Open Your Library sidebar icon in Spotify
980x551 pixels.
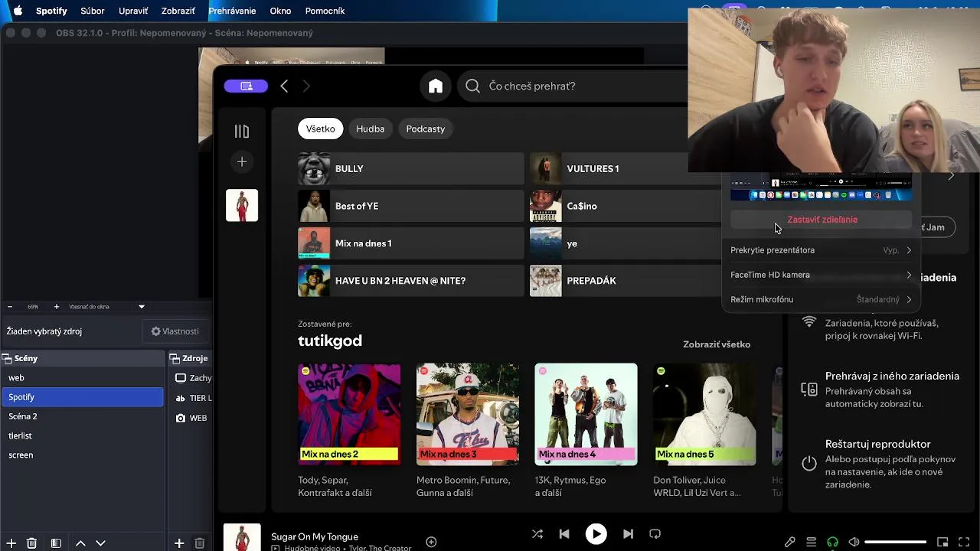pyautogui.click(x=242, y=132)
